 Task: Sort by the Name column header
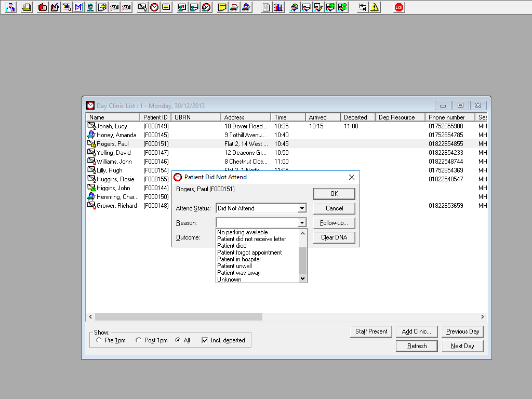pos(113,117)
